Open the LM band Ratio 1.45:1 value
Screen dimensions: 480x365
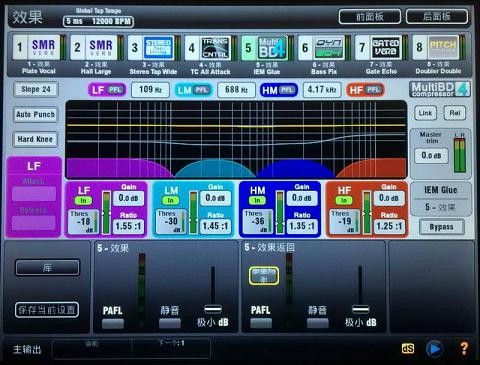click(x=215, y=226)
